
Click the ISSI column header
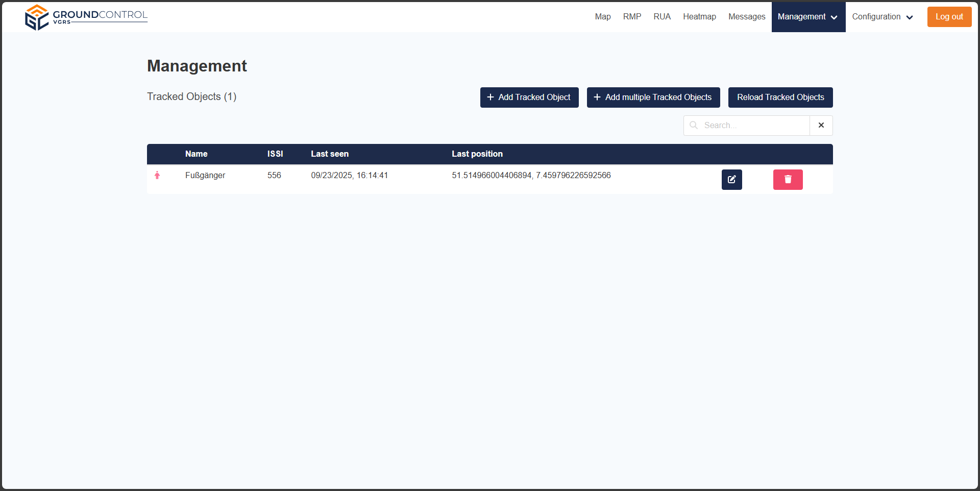pos(275,154)
